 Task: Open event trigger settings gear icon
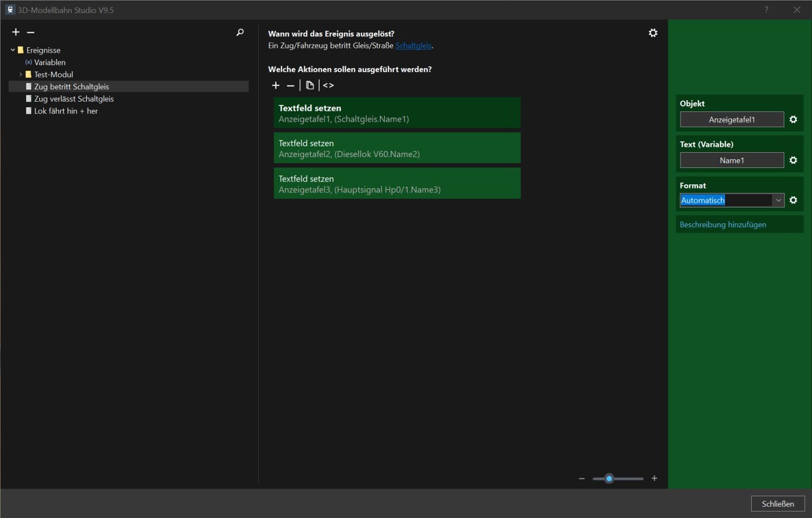(653, 33)
